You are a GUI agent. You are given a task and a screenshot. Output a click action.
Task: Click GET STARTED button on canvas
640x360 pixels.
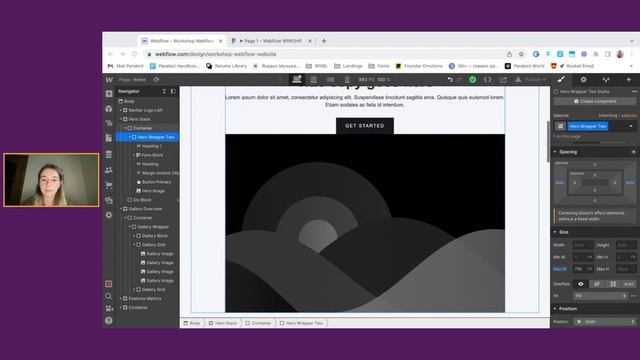tap(365, 126)
